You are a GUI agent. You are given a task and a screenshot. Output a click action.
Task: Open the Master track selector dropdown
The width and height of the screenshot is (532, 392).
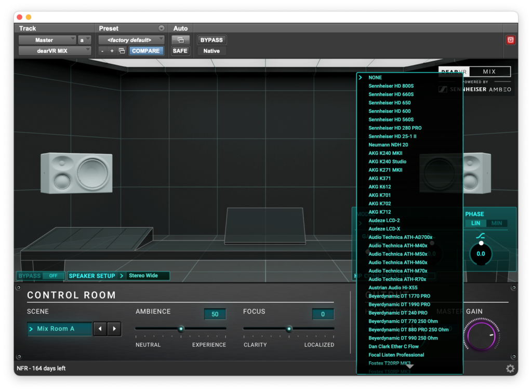47,40
